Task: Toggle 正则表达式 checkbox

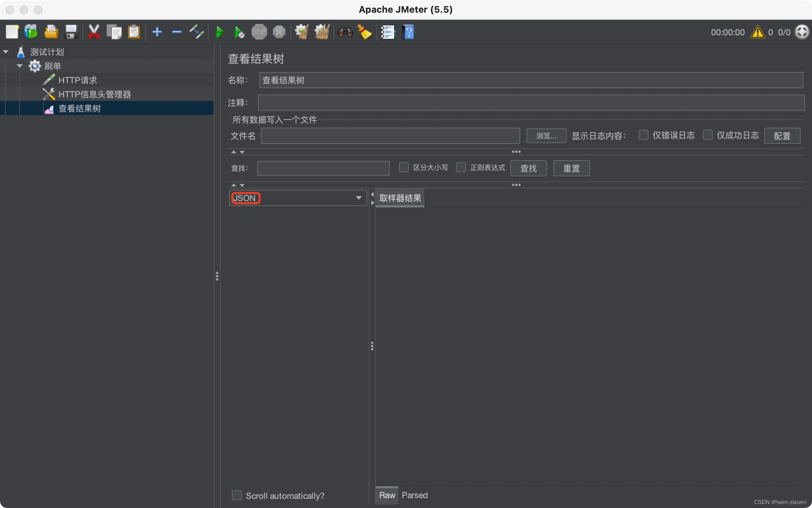Action: click(461, 167)
